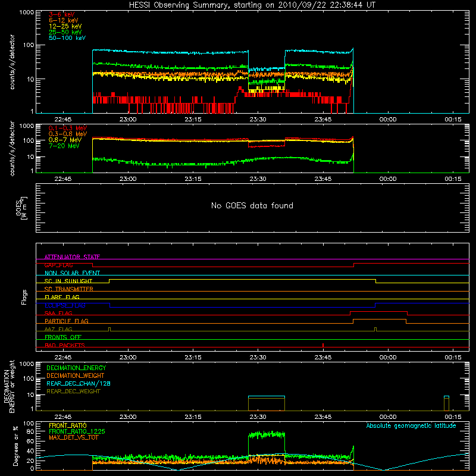Click the 'DECIMATION ENERGY or weight' axis title

9,386
